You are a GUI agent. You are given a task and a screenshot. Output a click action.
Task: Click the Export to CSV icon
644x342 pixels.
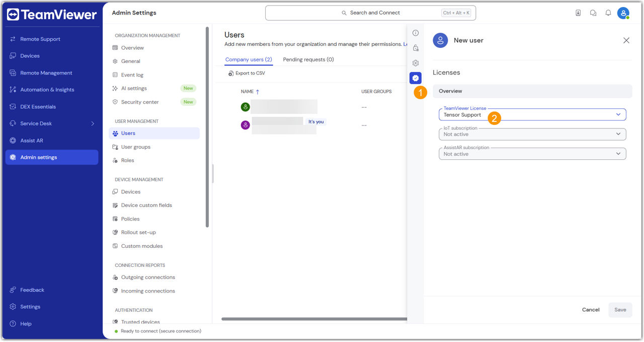tap(231, 74)
